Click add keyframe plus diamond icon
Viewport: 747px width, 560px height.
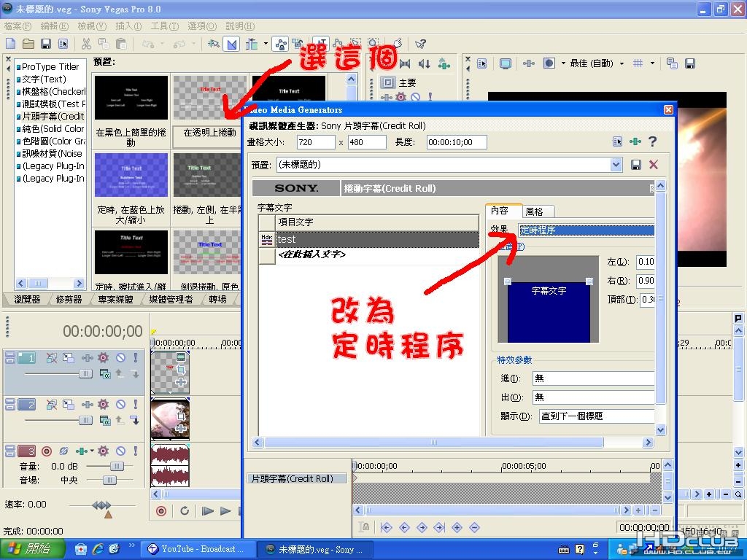tap(457, 527)
